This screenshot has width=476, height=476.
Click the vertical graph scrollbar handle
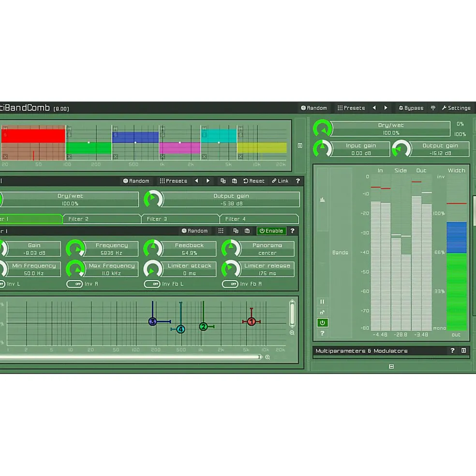292,314
